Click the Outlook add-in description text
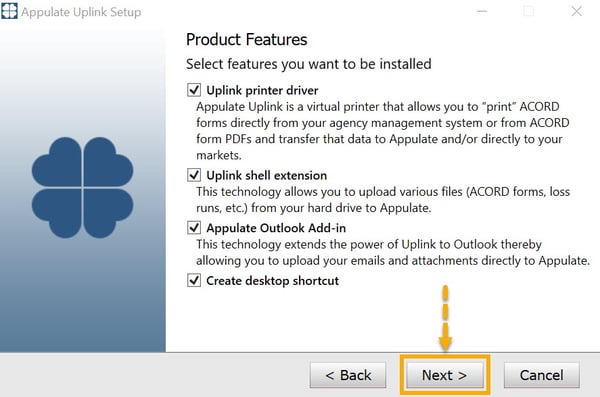This screenshot has height=397, width=600. [x=393, y=252]
